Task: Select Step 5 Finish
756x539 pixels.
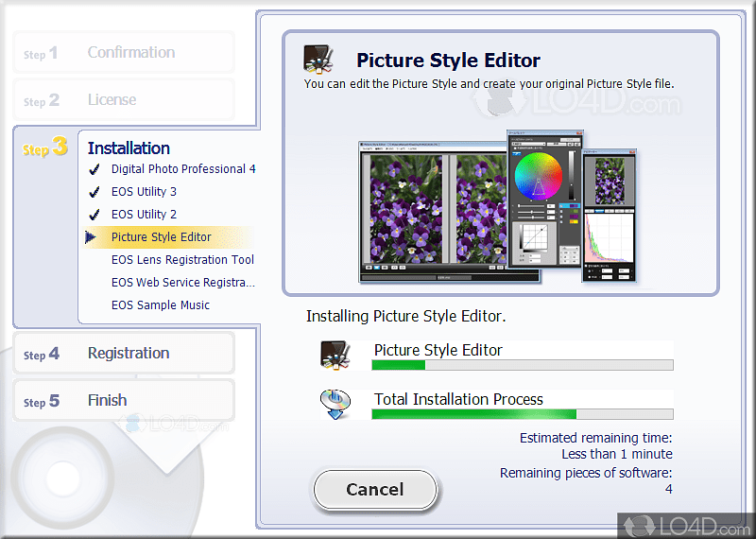Action: (124, 400)
